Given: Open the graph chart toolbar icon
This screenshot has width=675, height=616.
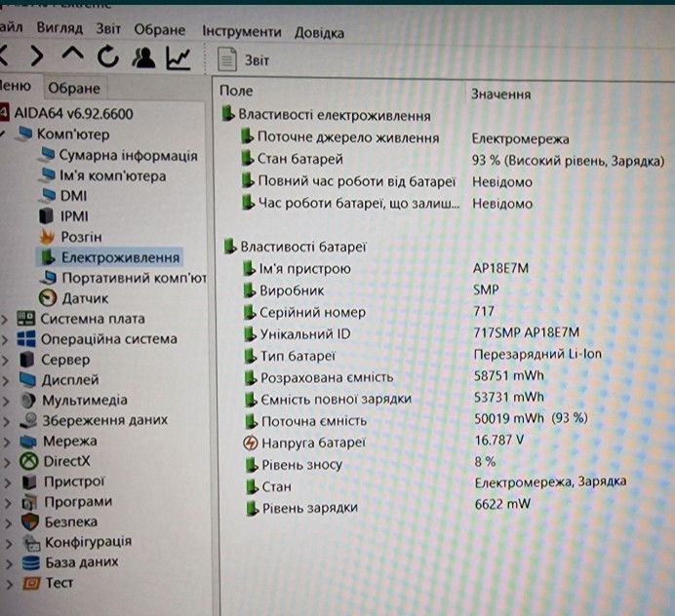Looking at the screenshot, I should (x=179, y=58).
